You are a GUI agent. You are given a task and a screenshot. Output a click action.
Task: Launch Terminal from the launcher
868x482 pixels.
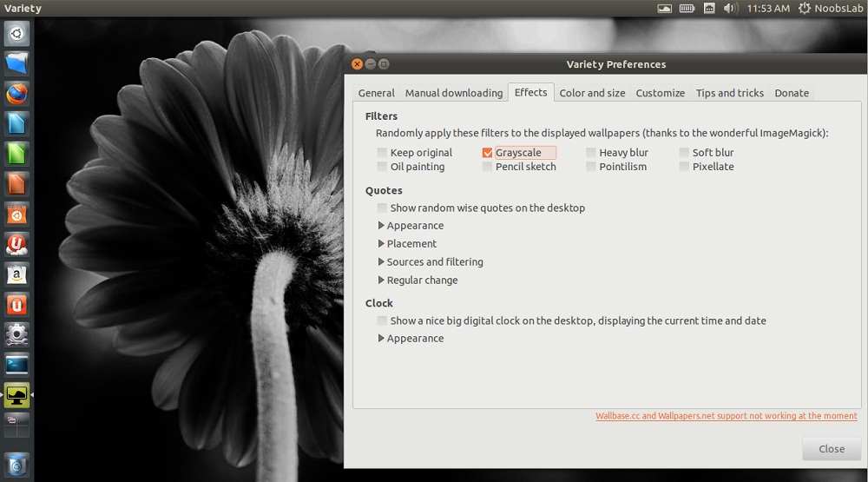(16, 365)
